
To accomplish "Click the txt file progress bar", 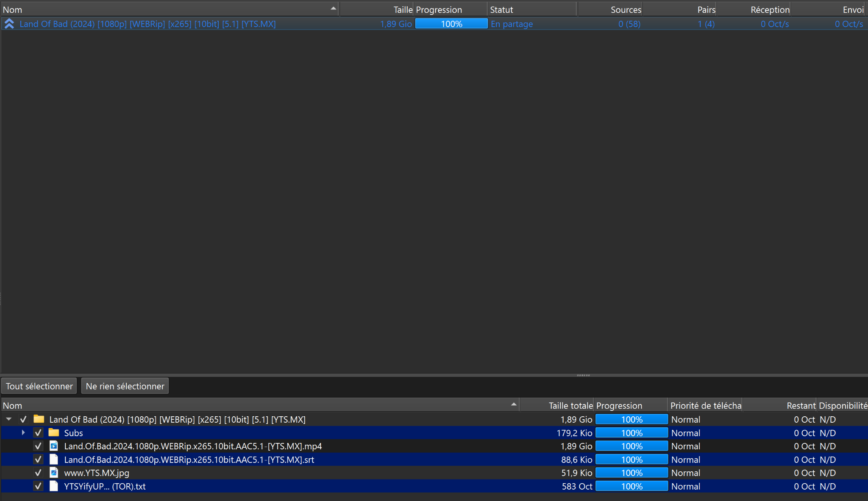I will tap(632, 486).
